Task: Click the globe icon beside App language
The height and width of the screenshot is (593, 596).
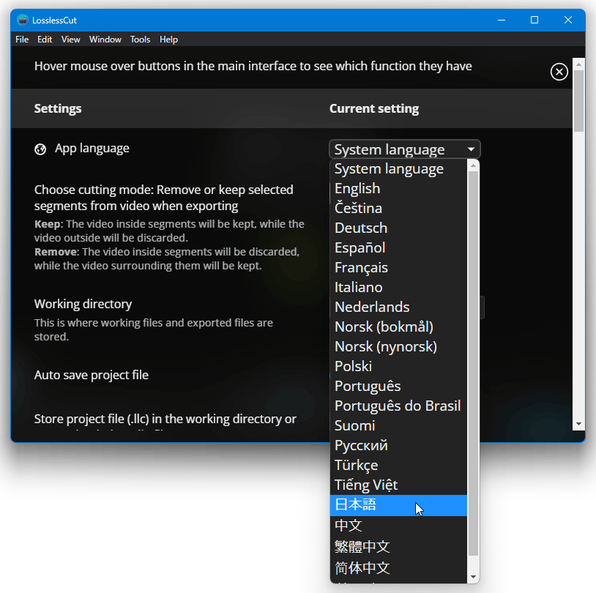Action: click(40, 149)
